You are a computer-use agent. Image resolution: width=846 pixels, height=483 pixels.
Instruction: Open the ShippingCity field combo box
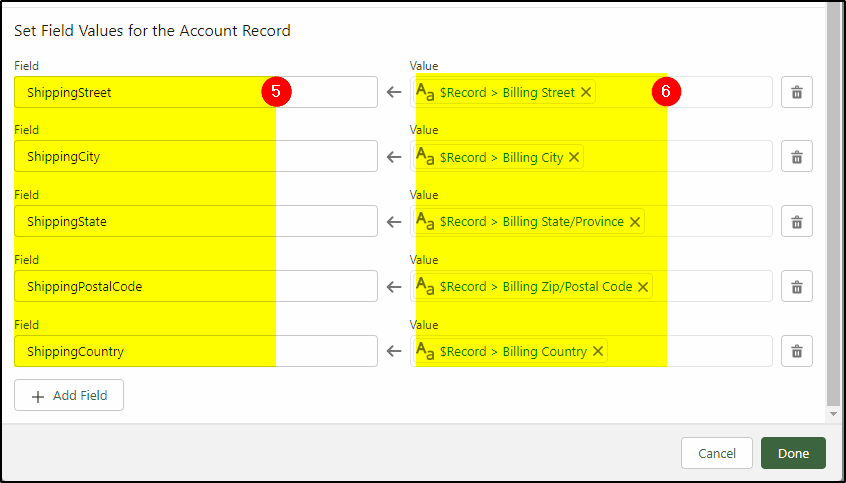pyautogui.click(x=196, y=157)
